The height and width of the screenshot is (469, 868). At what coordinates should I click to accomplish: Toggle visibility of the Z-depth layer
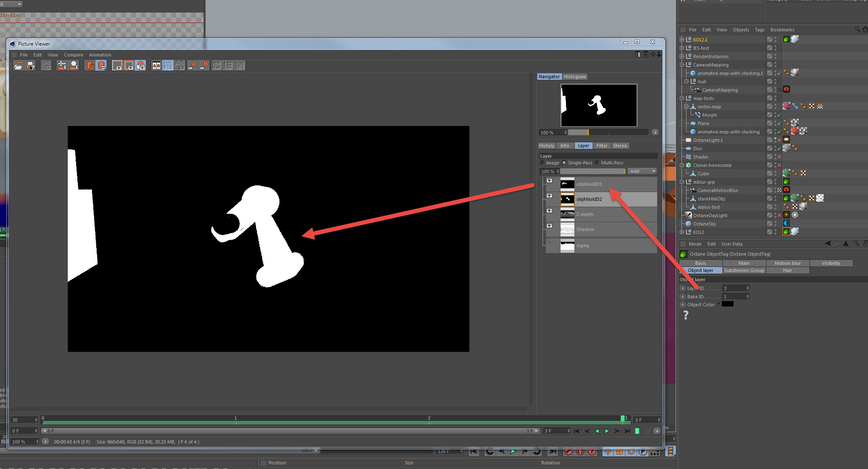pyautogui.click(x=550, y=211)
